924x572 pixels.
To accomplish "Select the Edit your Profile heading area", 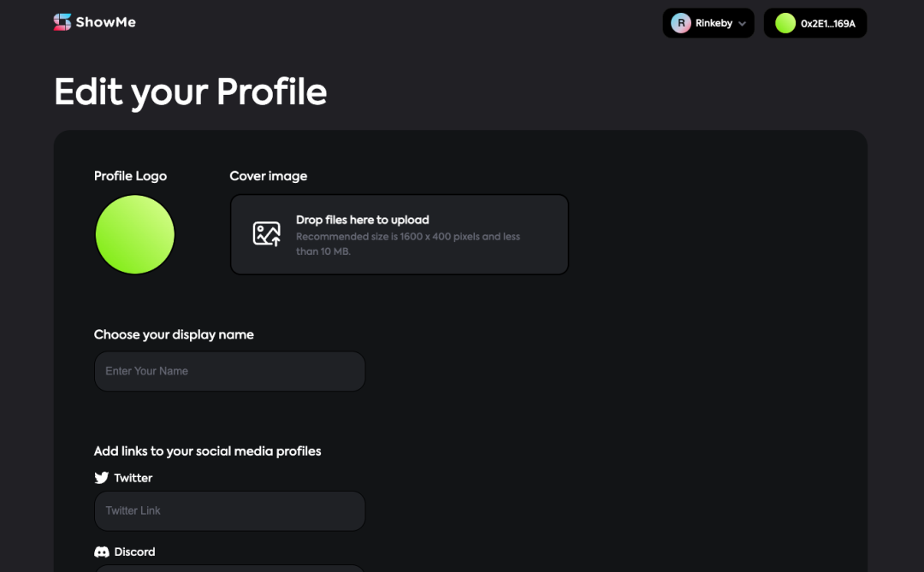I will [x=190, y=91].
